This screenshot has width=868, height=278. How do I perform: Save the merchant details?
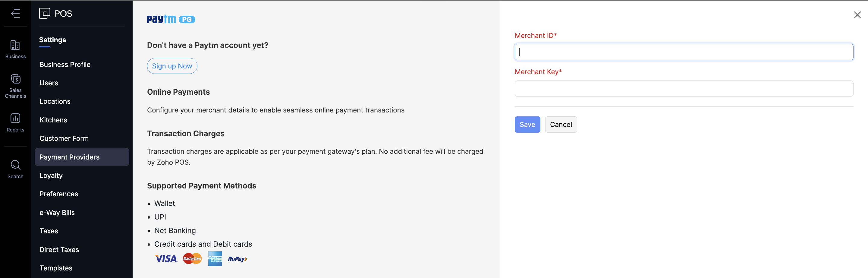pyautogui.click(x=527, y=125)
